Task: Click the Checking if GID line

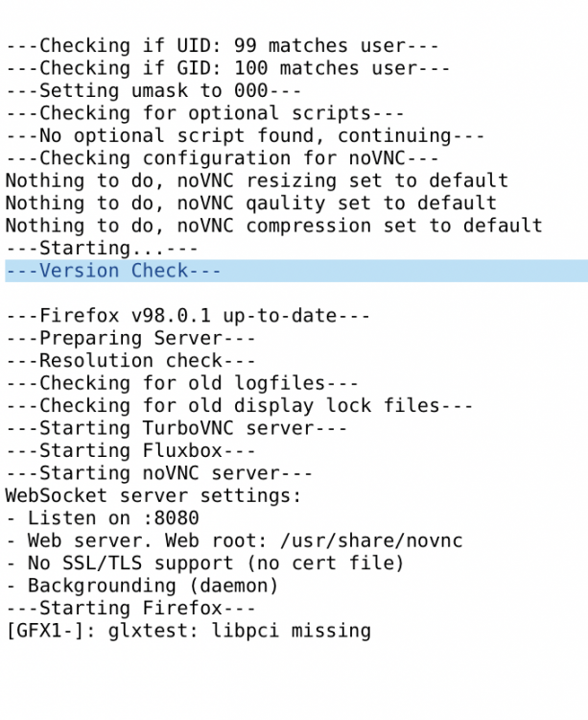Action: click(x=227, y=68)
